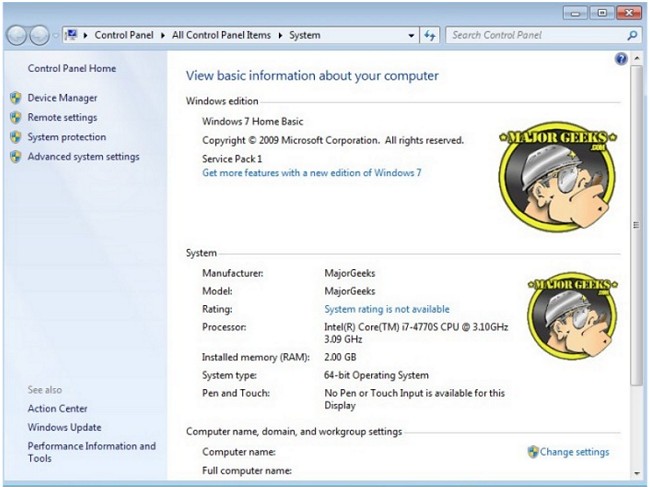
Task: Select the System breadcrumb
Action: 305,35
